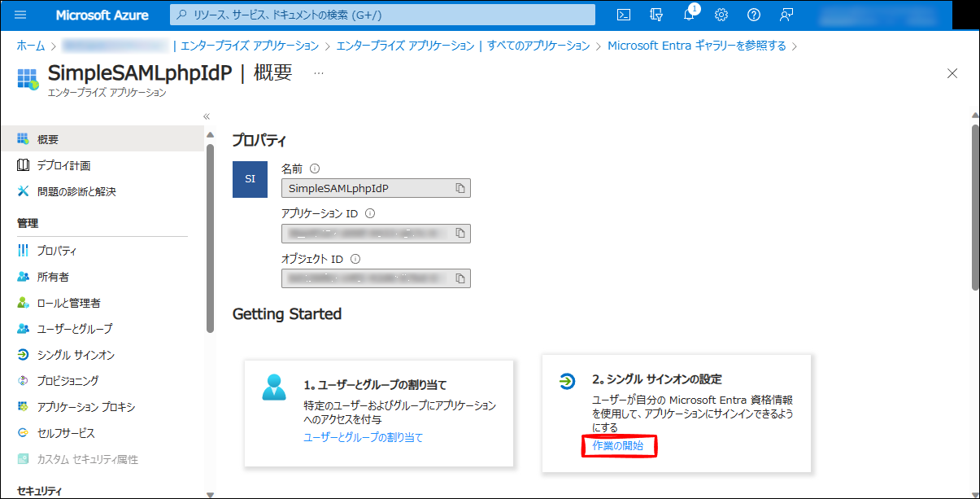Open ユーザーとグループ in the sidebar
The height and width of the screenshot is (499, 980).
pos(74,329)
